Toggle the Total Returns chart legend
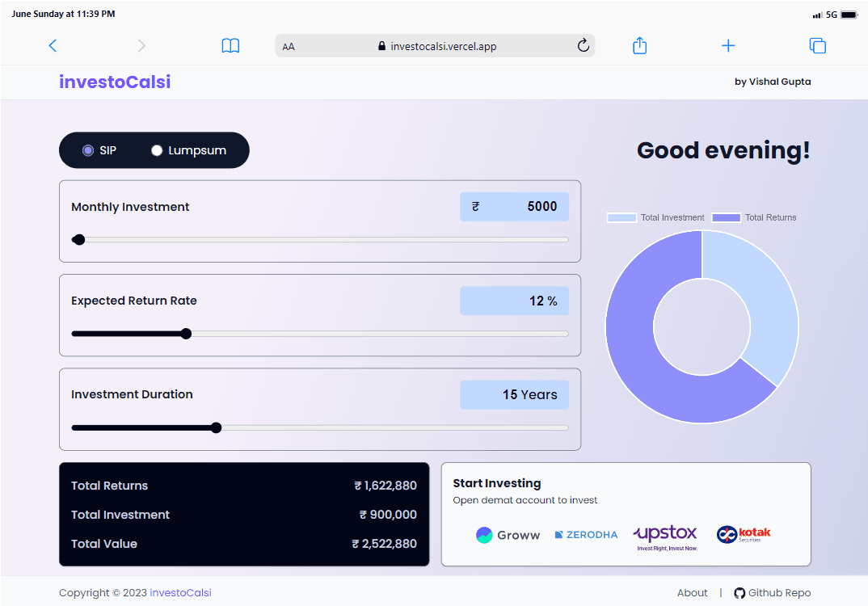868x606 pixels. coord(754,217)
